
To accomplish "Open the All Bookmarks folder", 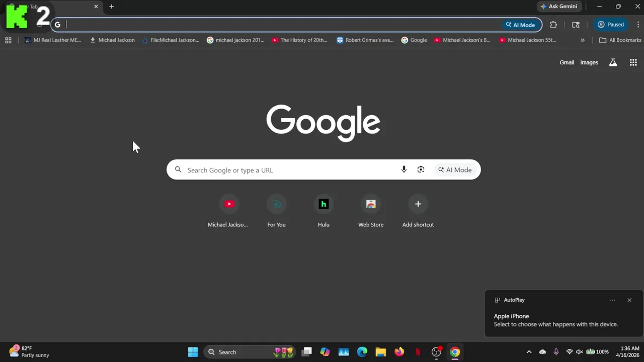I will click(620, 40).
